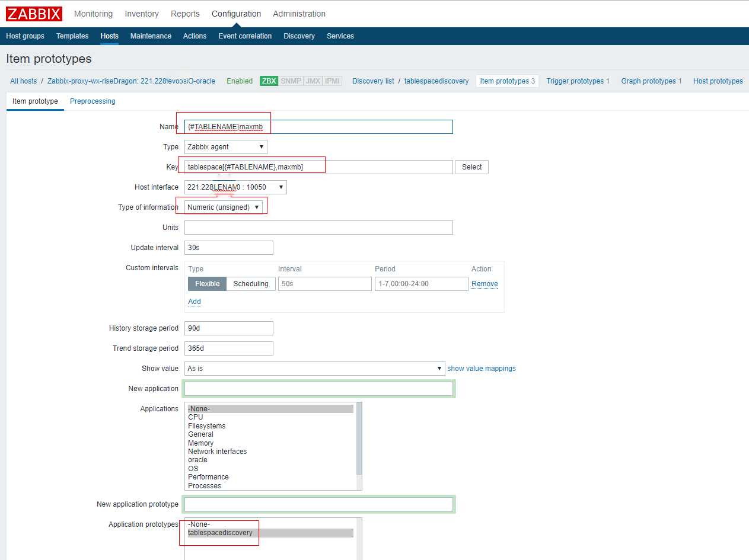
Task: Click the Units input field
Action: point(318,228)
